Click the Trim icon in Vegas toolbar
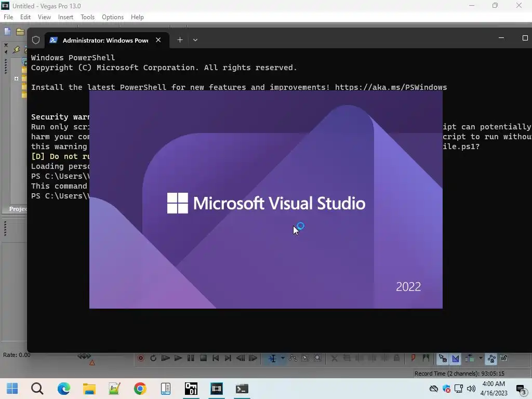The width and height of the screenshot is (532, 399). click(347, 358)
